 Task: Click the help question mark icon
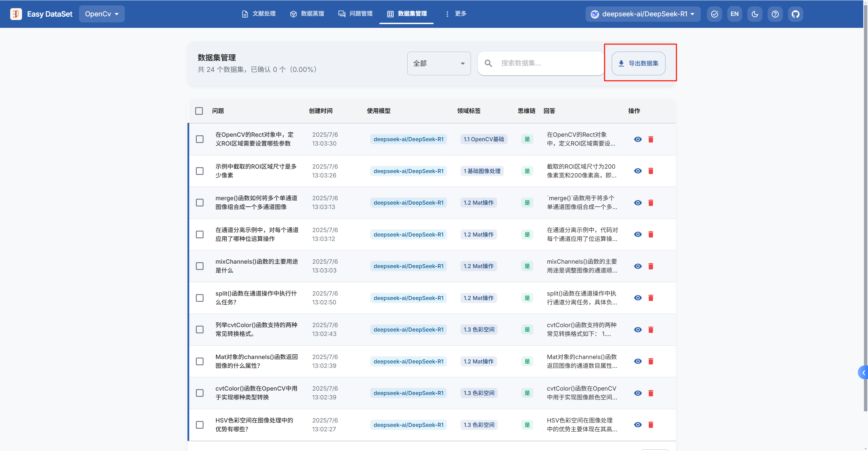click(775, 14)
